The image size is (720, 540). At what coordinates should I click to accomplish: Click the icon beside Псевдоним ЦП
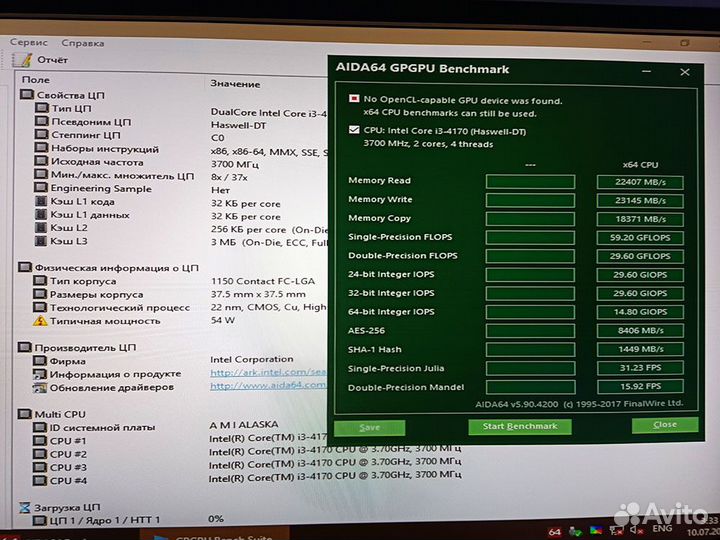(x=41, y=121)
